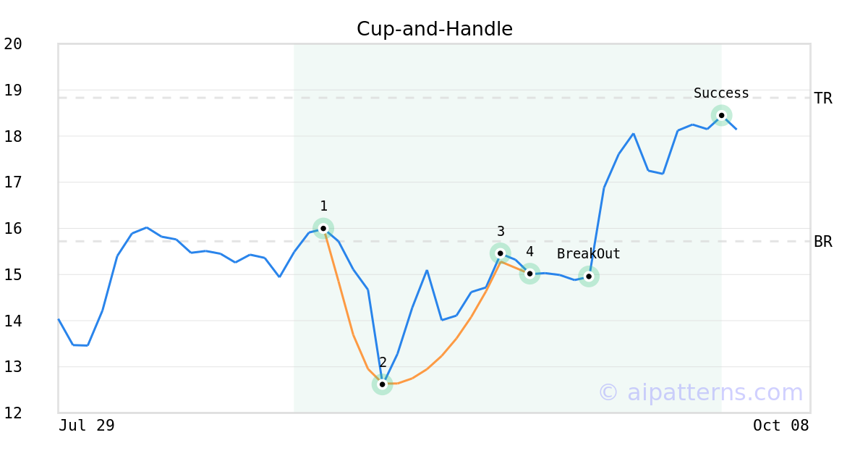Click the 14 price axis tick label
Screen dimensions: 868x456
pos(13,321)
